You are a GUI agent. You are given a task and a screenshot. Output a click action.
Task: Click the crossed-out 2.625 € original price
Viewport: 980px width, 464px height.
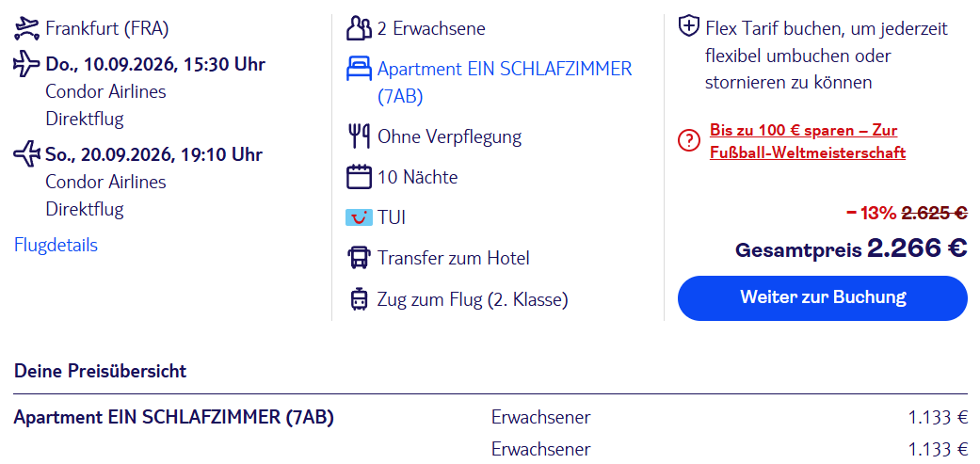(x=935, y=214)
